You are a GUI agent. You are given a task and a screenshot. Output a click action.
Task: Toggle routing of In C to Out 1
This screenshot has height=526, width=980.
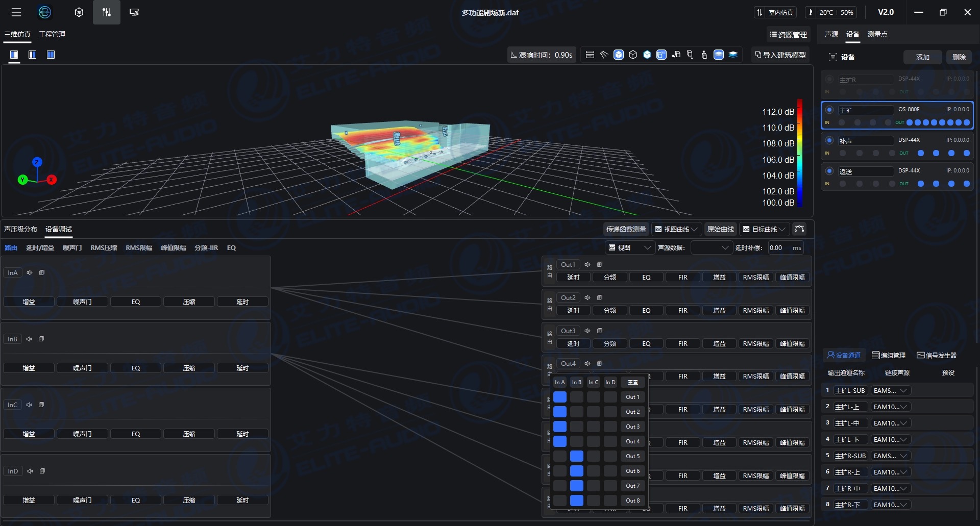click(x=593, y=397)
